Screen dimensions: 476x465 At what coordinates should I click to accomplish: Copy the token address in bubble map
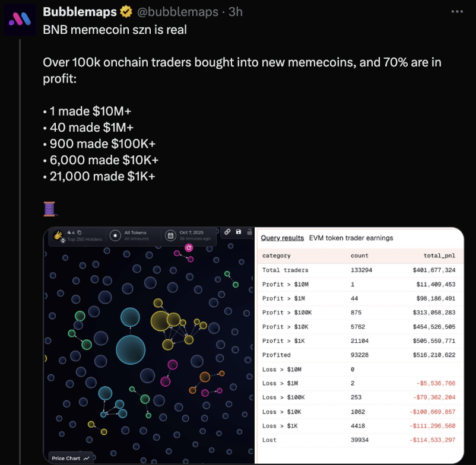click(x=80, y=232)
